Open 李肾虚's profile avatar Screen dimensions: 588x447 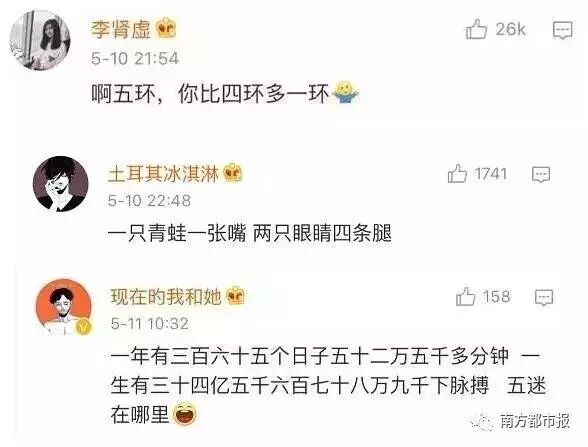tap(40, 40)
